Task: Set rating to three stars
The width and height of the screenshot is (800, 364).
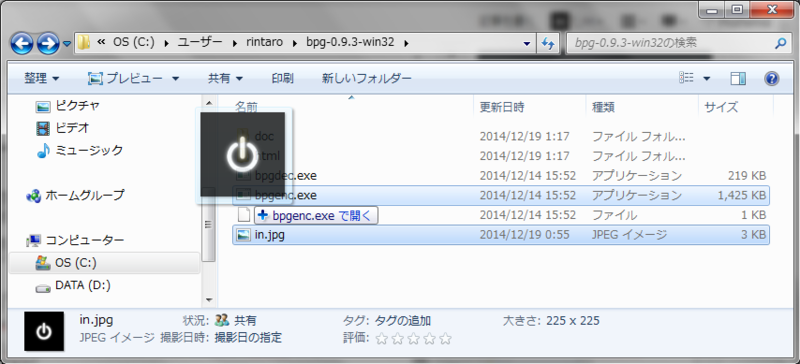Action: coord(413,338)
